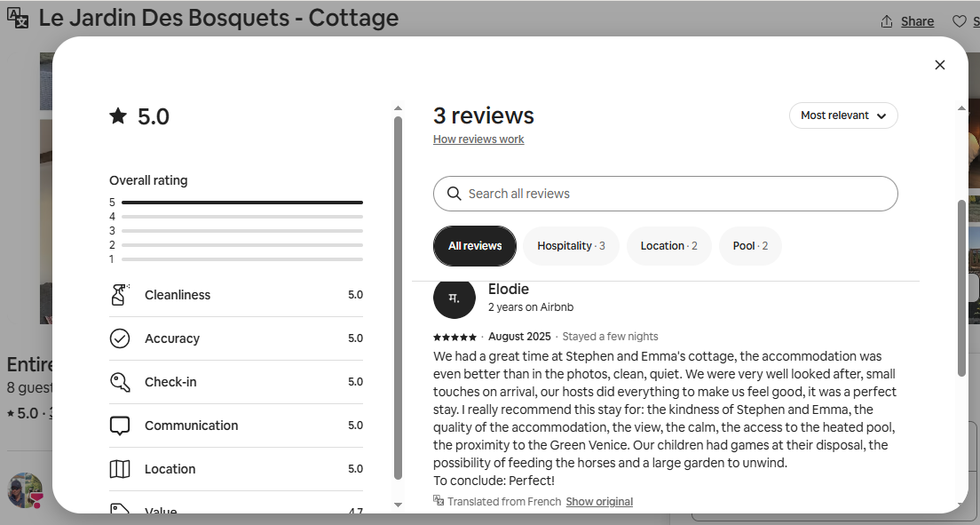
Task: Click the Cleanliness spray bottle icon
Action: (x=120, y=295)
